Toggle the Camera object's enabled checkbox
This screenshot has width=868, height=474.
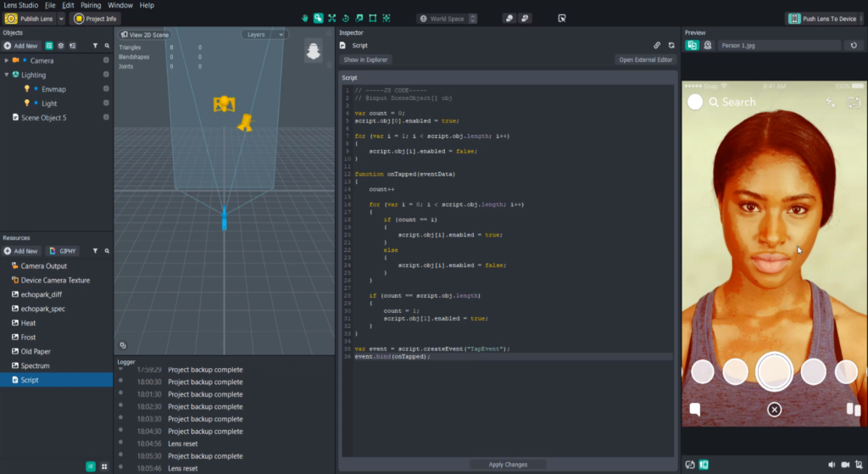coord(106,60)
